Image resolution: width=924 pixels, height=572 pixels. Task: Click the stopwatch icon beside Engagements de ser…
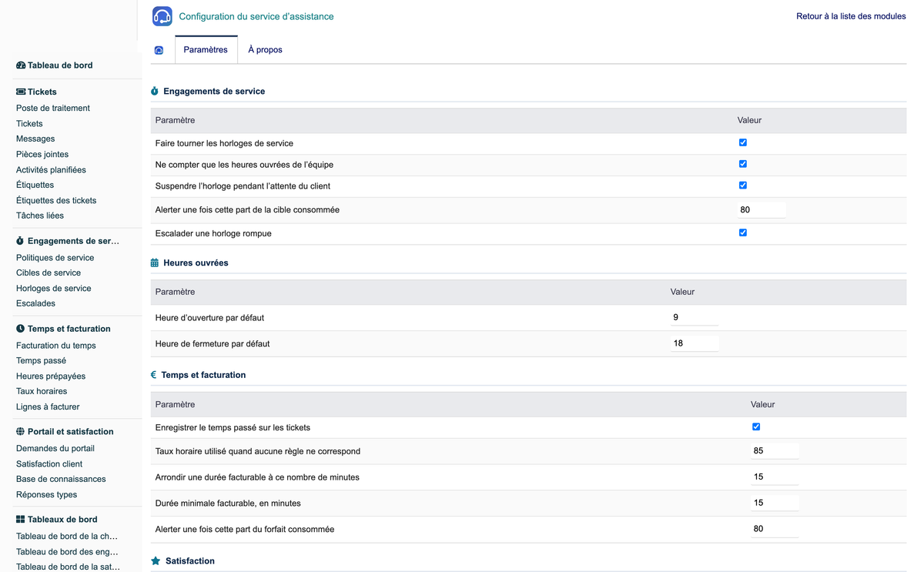click(x=20, y=241)
